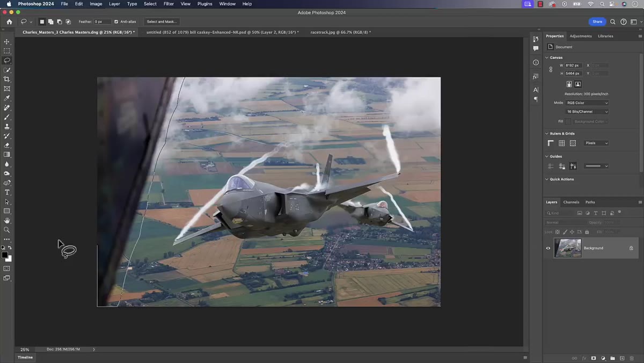Viewport: 644px width, 363px height.
Task: Select the Type tool
Action: pyautogui.click(x=7, y=192)
